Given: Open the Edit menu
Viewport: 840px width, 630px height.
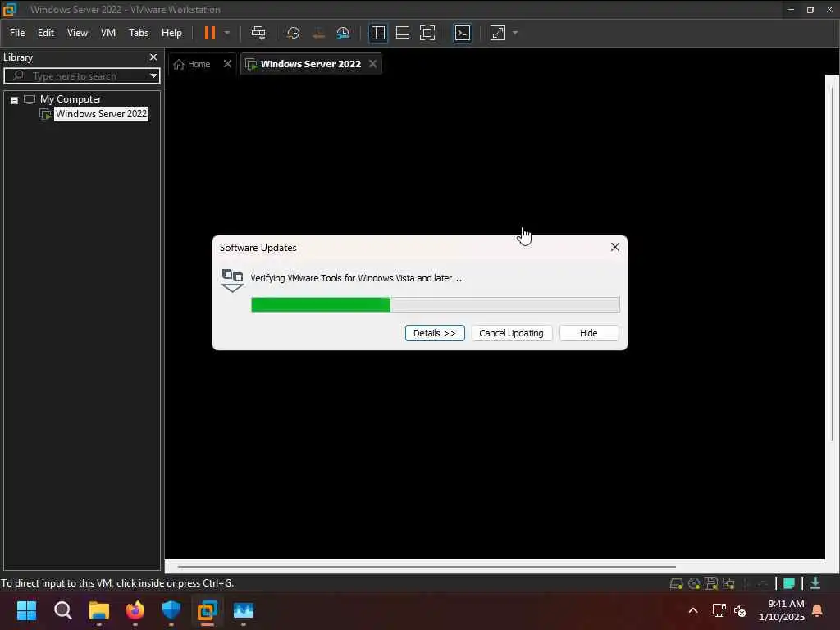Looking at the screenshot, I should tap(46, 33).
